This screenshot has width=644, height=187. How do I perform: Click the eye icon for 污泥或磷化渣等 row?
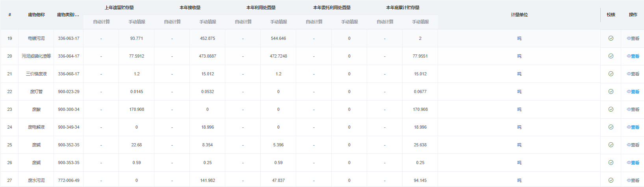point(629,56)
